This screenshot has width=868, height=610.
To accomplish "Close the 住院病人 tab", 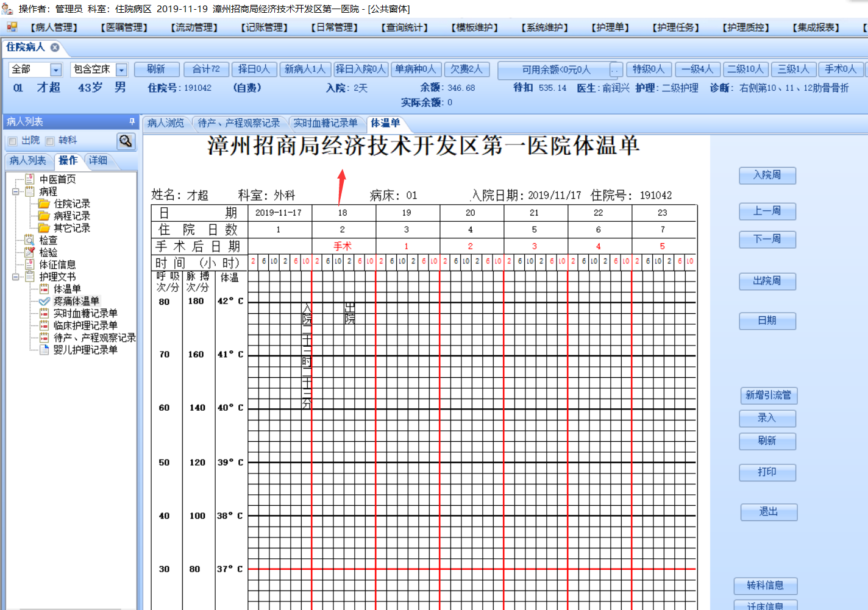I will [55, 47].
